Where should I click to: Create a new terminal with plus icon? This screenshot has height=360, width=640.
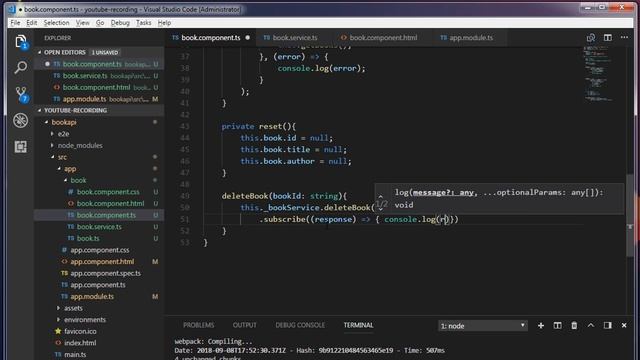(541, 325)
